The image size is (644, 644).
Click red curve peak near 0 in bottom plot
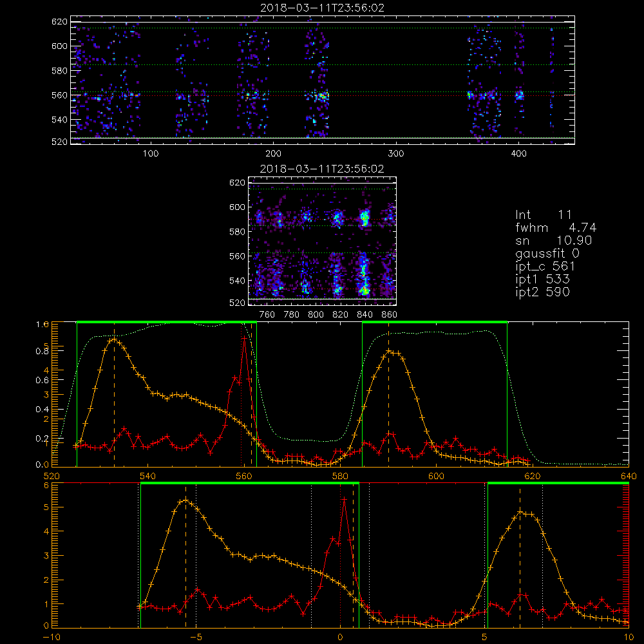click(344, 499)
